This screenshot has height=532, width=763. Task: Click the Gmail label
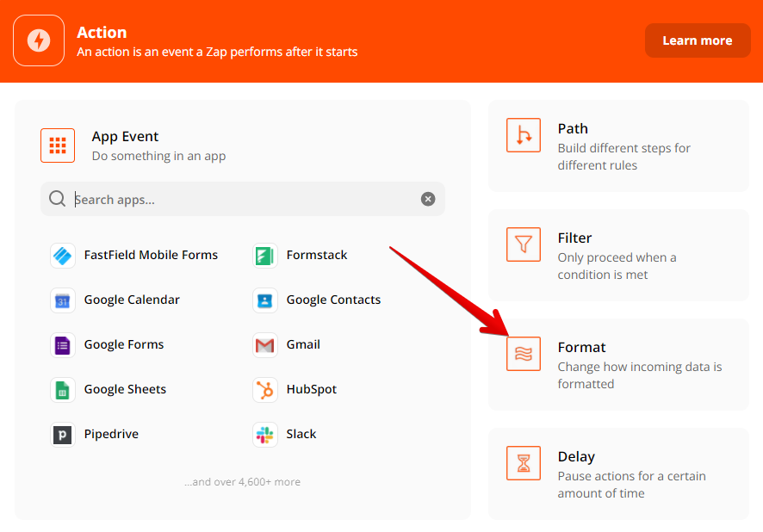(x=303, y=344)
